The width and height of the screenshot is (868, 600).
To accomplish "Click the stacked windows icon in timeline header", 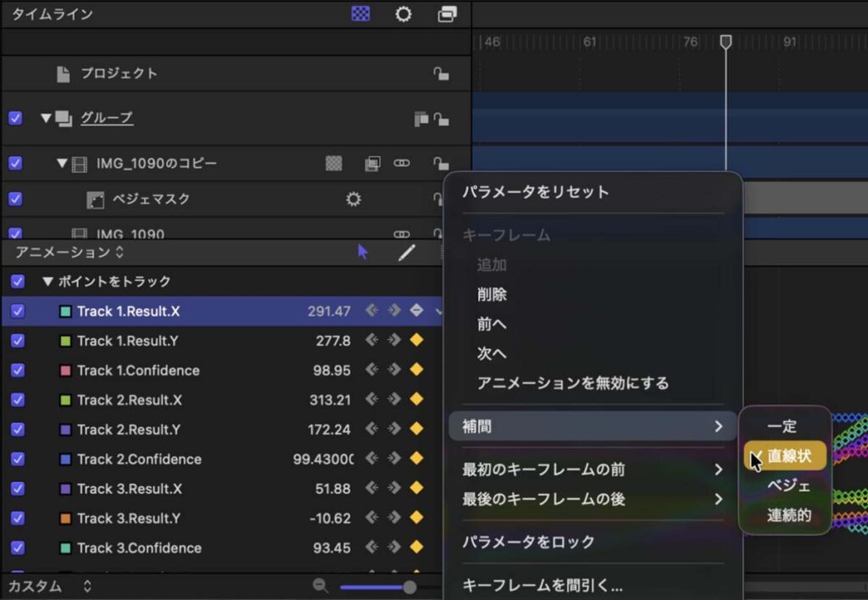I will [447, 14].
